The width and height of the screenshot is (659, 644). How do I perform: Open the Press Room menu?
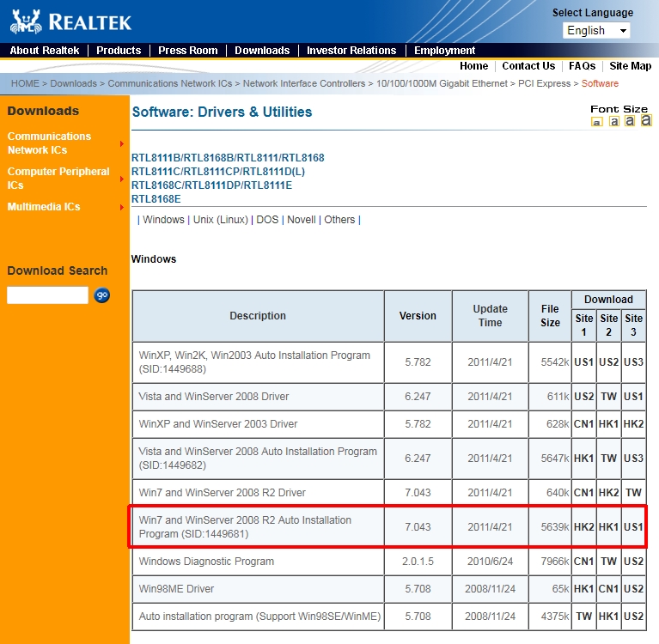pyautogui.click(x=188, y=51)
